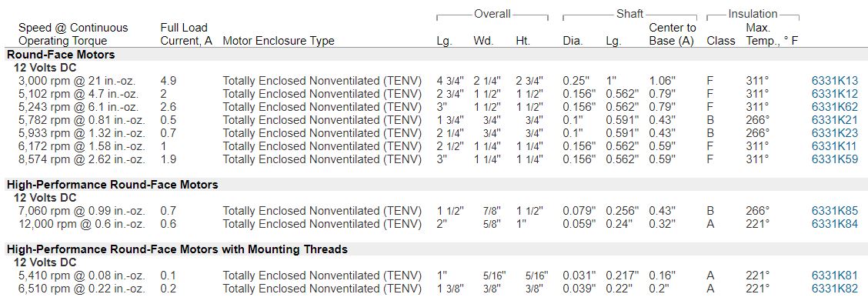Image resolution: width=868 pixels, height=304 pixels.
Task: Click part number 6331K81
Action: (x=834, y=276)
